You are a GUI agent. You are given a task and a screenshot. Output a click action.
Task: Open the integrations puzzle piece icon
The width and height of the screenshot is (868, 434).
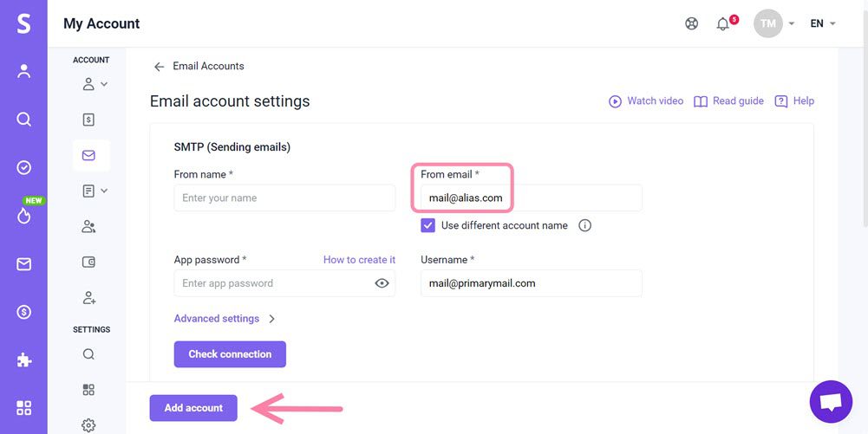[x=24, y=360]
